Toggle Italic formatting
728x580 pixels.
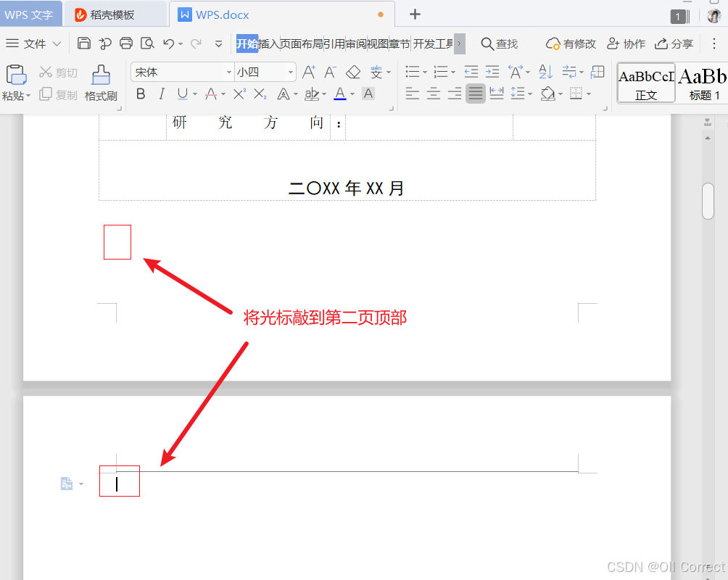[161, 94]
